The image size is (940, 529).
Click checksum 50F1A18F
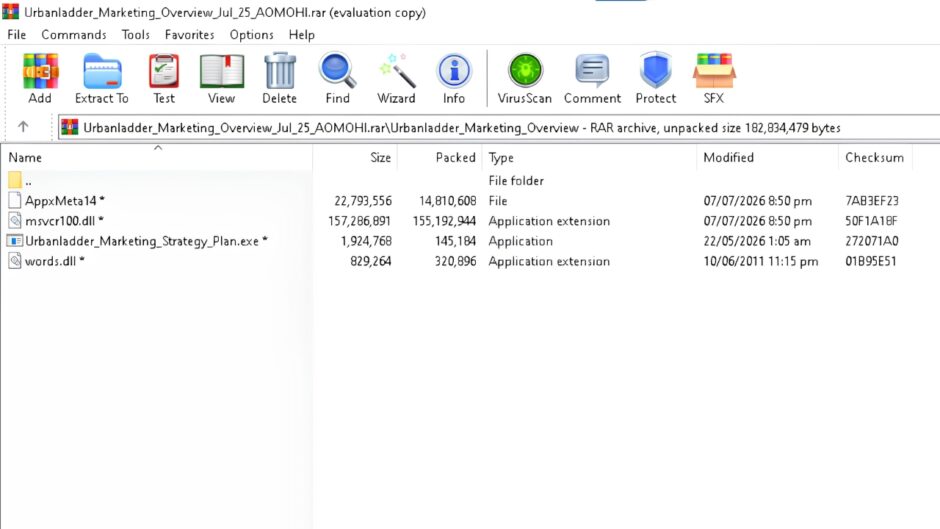click(871, 221)
